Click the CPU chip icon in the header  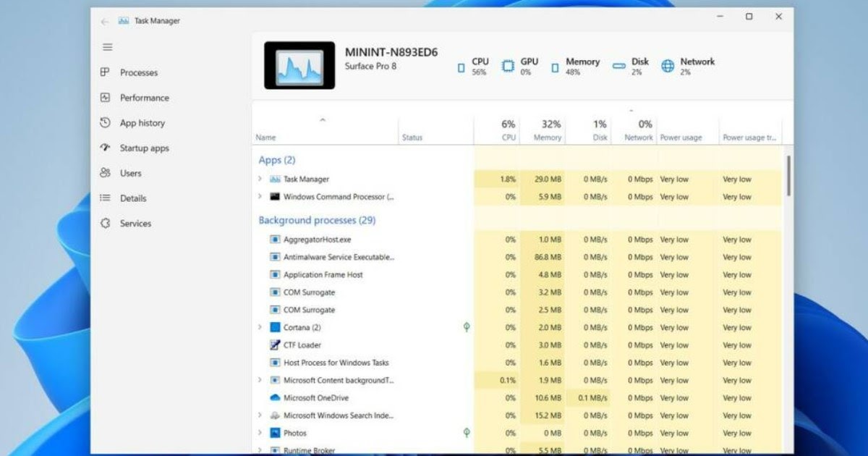tap(461, 67)
